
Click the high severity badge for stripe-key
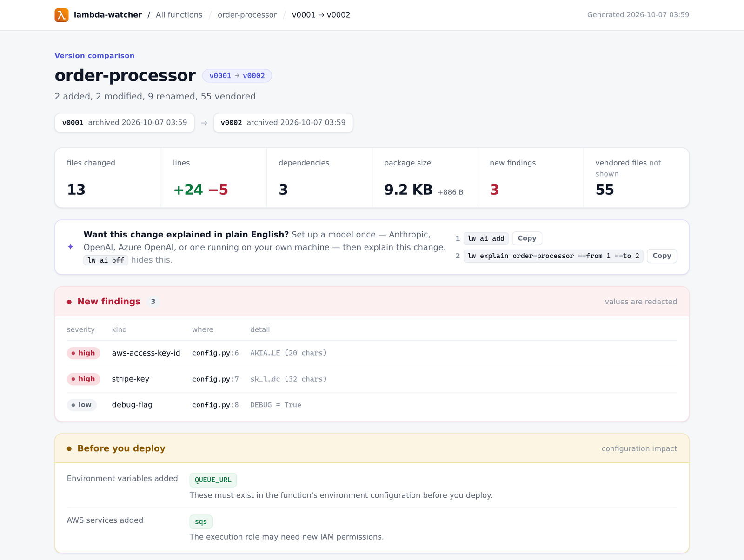tap(83, 379)
